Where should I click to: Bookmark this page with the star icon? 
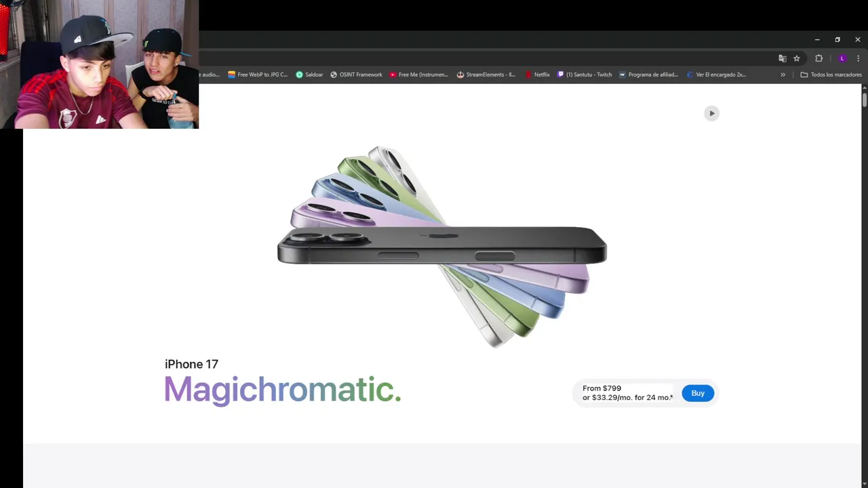point(797,58)
